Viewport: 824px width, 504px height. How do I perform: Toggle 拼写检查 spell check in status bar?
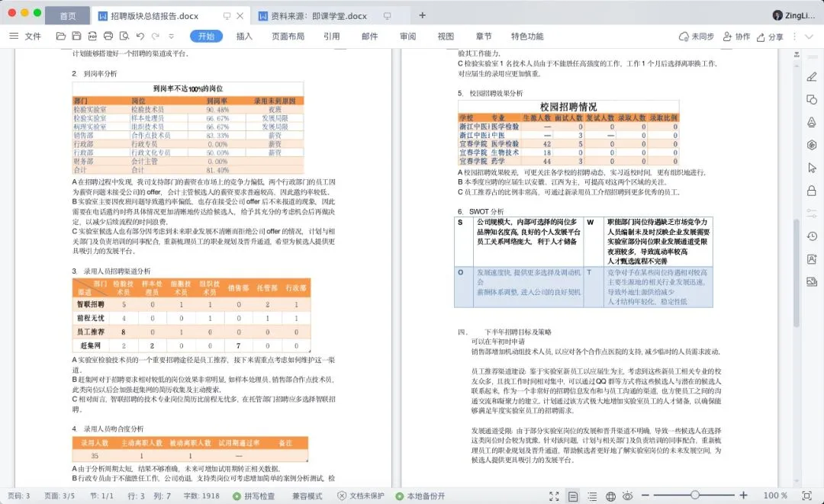click(x=254, y=496)
